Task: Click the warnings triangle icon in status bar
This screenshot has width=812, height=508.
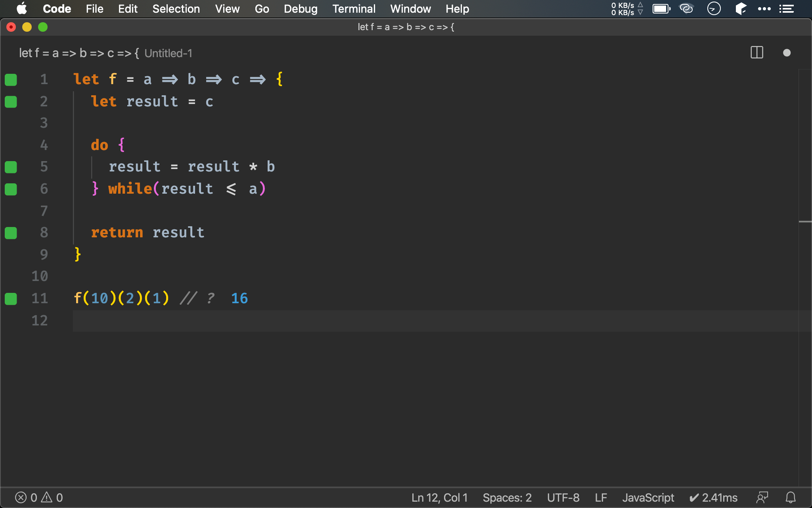Action: pos(47,497)
